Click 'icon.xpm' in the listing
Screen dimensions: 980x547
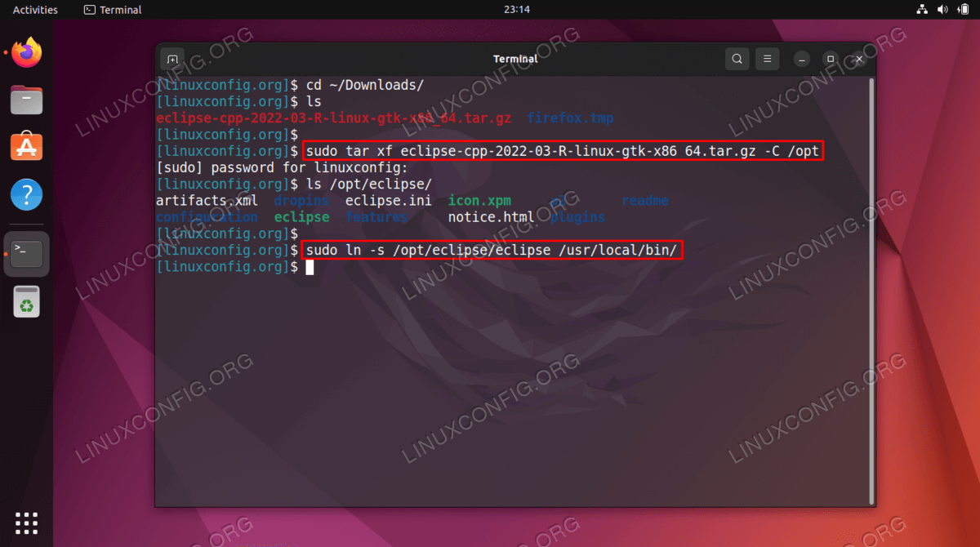coord(479,201)
